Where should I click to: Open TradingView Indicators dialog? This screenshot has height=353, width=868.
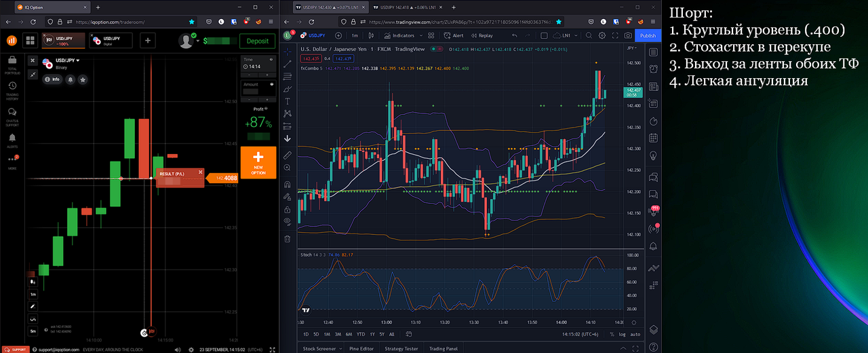tap(399, 35)
